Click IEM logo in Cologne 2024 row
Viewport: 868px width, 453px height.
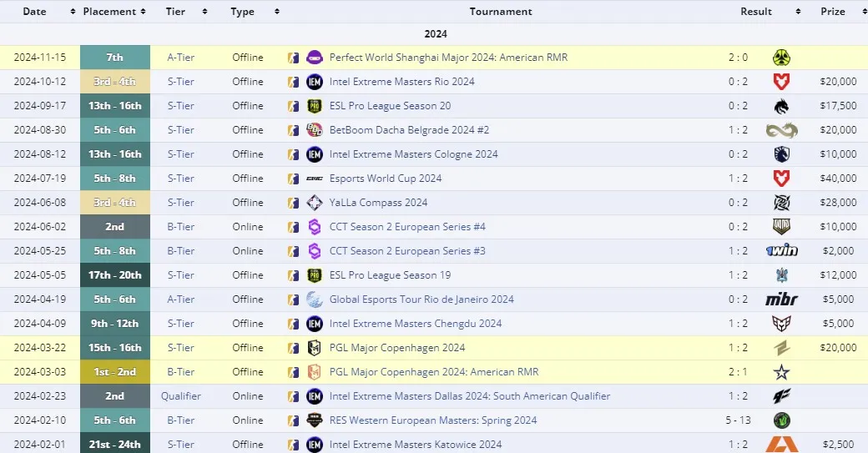(315, 154)
